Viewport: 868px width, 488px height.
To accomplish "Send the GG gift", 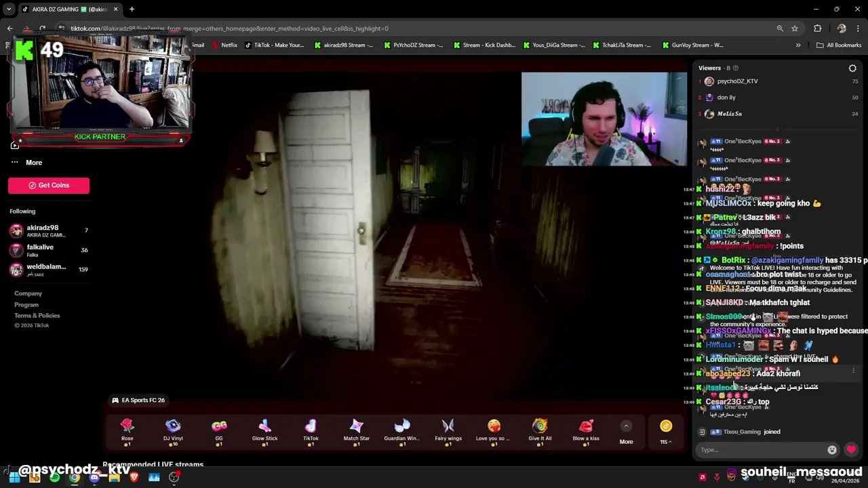I will point(219,431).
